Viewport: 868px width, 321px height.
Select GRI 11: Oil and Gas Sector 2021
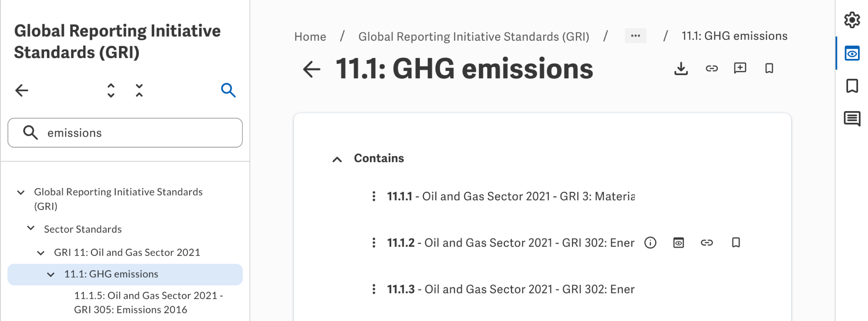click(127, 252)
